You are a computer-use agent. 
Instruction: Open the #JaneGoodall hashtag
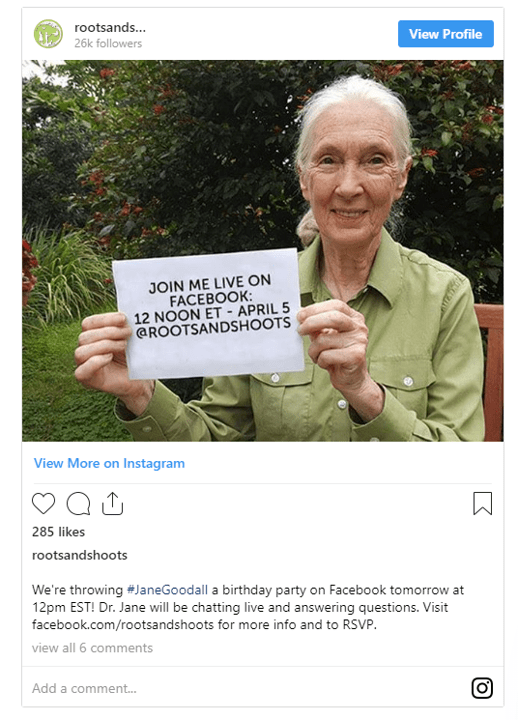167,590
